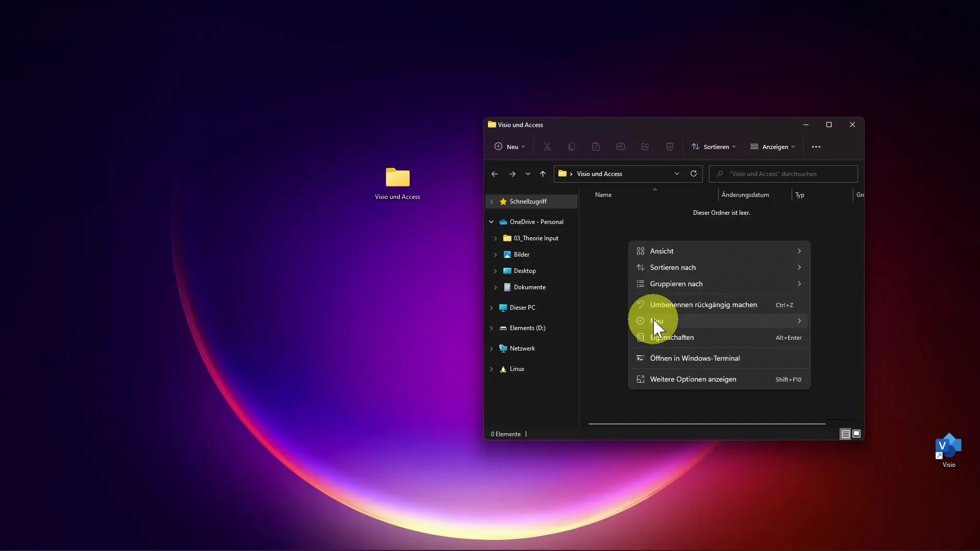Click the Copy icon in toolbar
Viewport: 980px width, 551px height.
(x=571, y=146)
